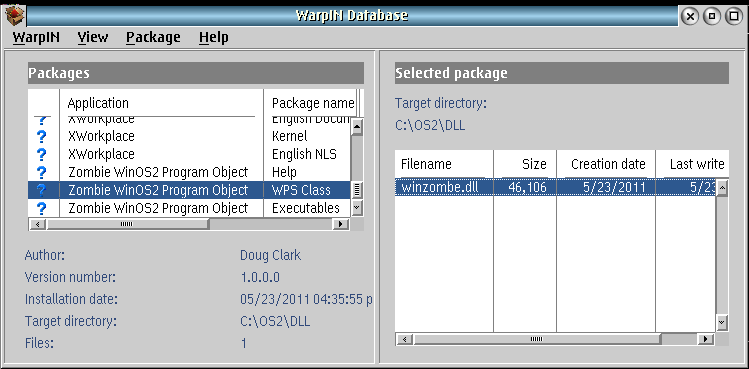The width and height of the screenshot is (749, 369).
Task: Close the WarpIN Database window
Action: tap(690, 16)
